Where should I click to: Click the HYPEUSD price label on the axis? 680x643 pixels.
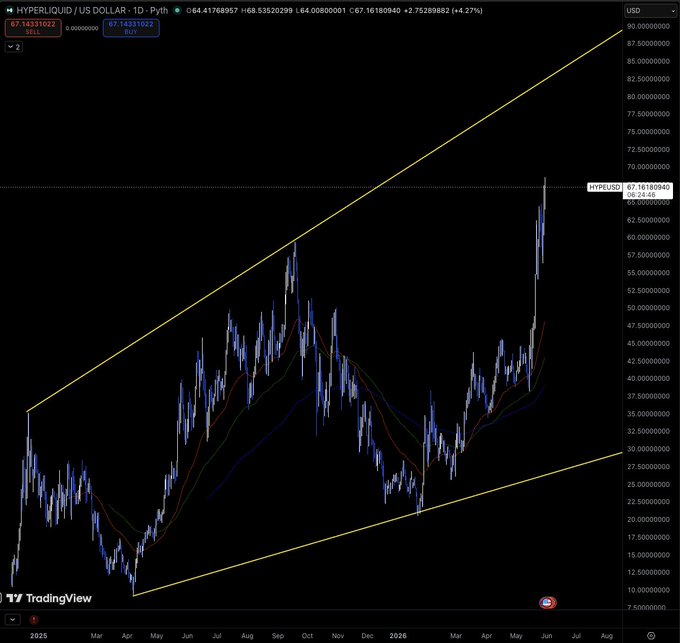pyautogui.click(x=605, y=187)
